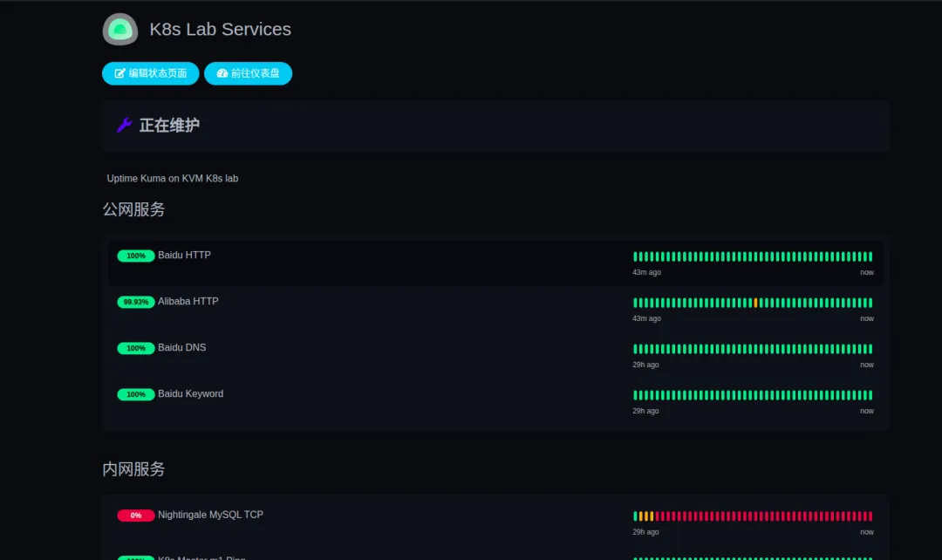Click the 编辑状态页面 button
The image size is (942, 560).
(150, 73)
